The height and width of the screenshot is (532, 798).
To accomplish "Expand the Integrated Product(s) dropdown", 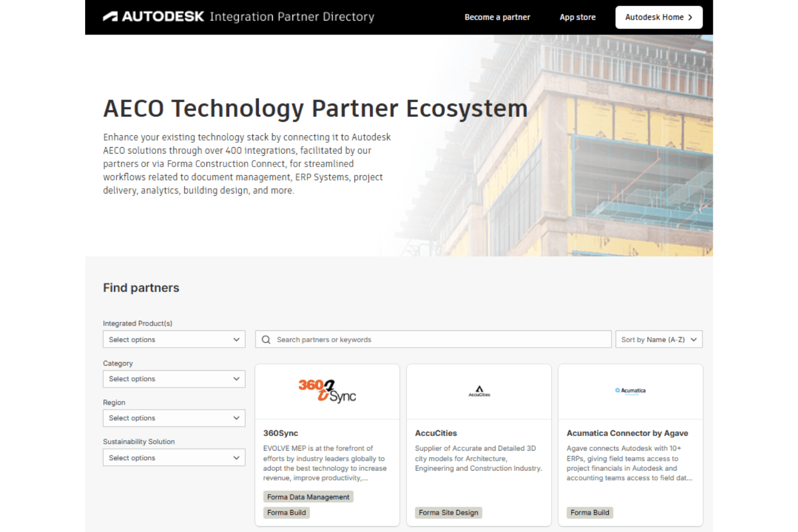I will tap(174, 340).
